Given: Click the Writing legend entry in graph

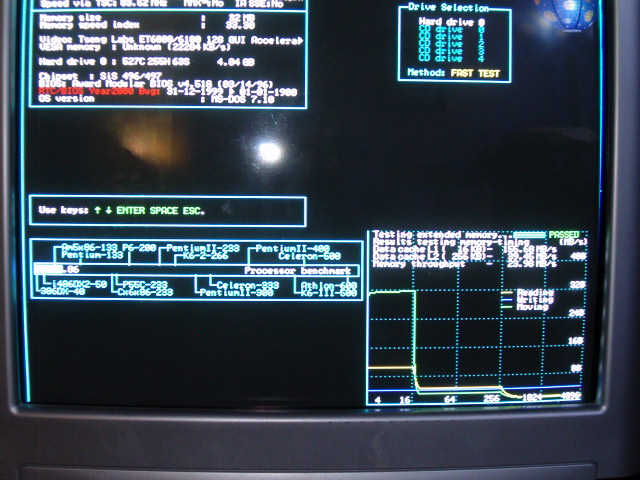Looking at the screenshot, I should point(535,300).
